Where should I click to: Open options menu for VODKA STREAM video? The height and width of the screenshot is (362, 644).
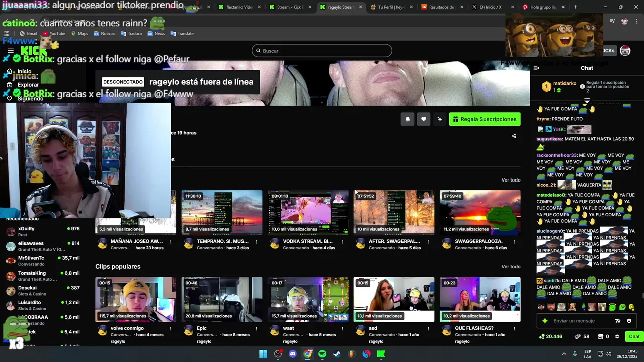coord(342,242)
